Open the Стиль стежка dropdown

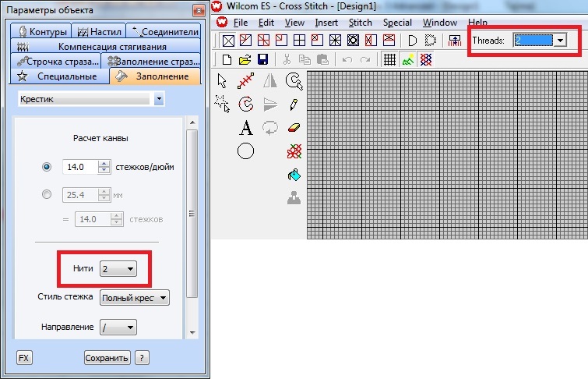pos(135,298)
